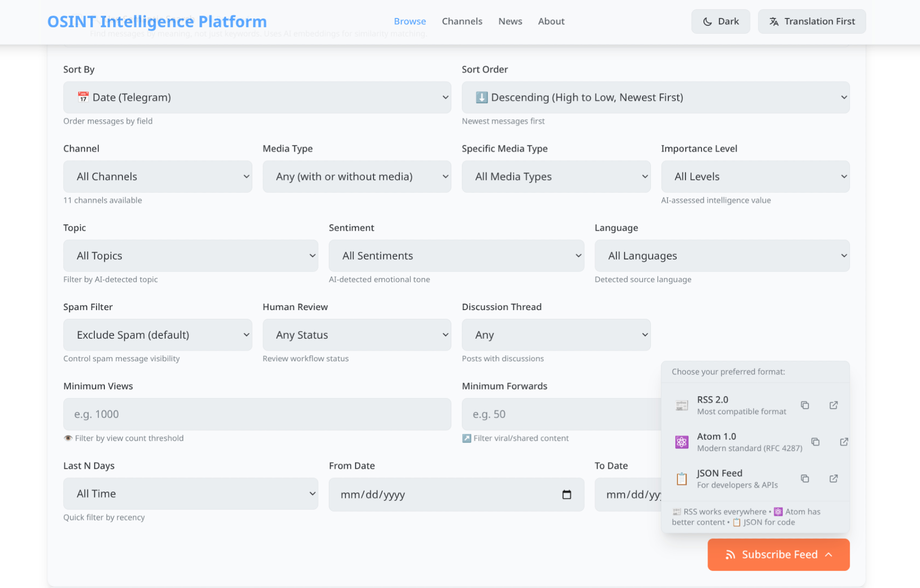Copy the Atom 1.0 feed URL
The image size is (920, 588).
pyautogui.click(x=815, y=442)
